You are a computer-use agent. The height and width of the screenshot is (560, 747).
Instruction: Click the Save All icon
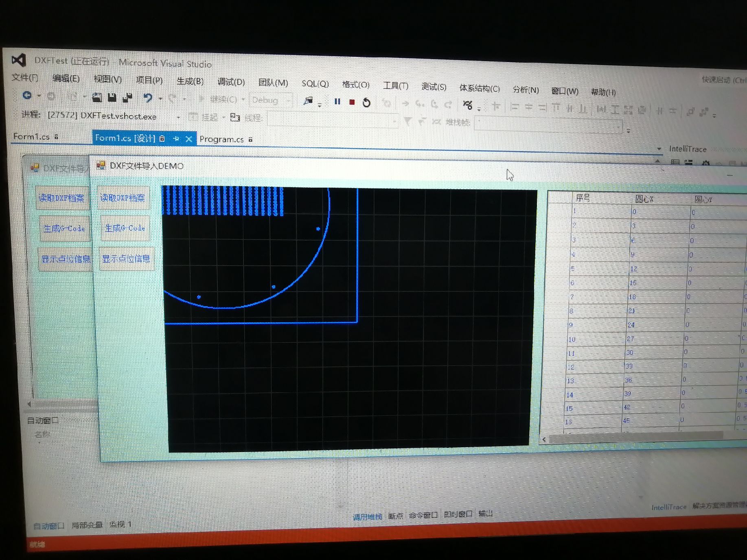(127, 98)
